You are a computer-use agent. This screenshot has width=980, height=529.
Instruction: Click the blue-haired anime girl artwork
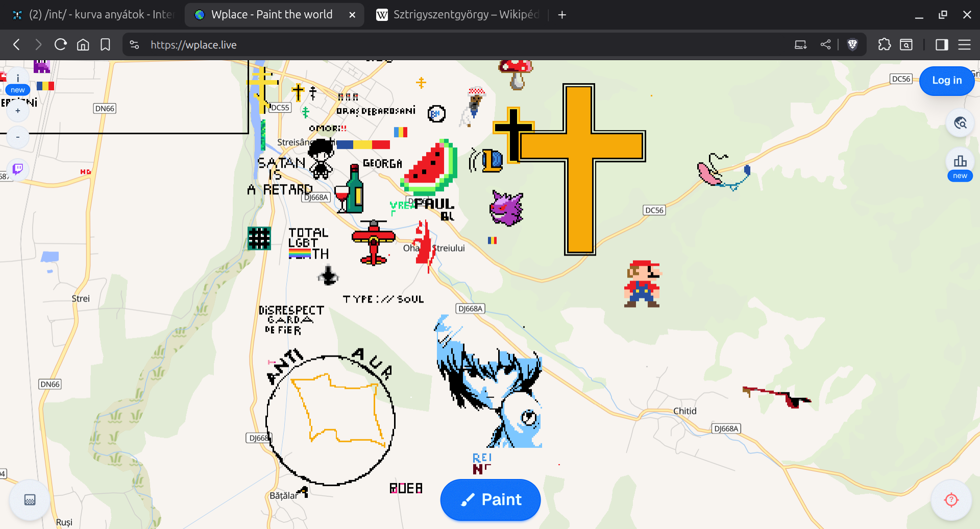coord(488,382)
